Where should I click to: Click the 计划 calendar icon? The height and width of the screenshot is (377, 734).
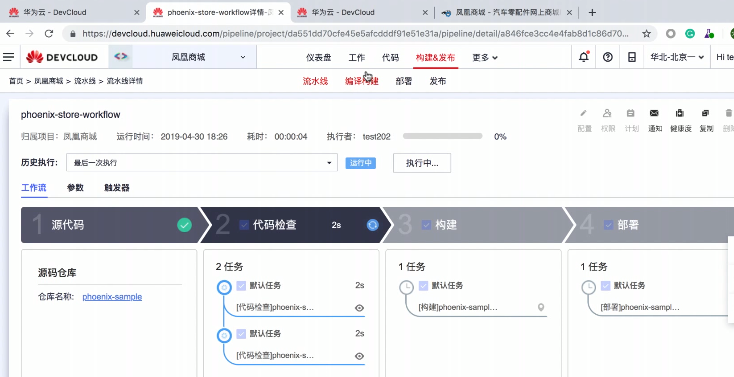(631, 113)
